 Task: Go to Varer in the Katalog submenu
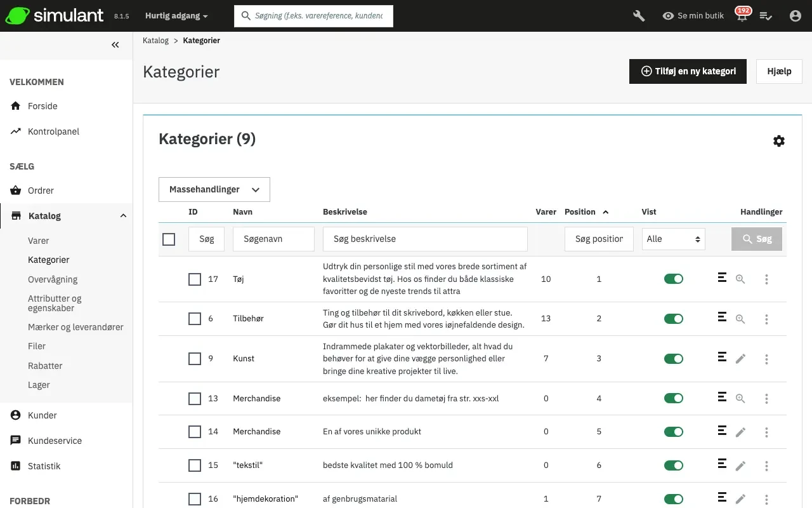pyautogui.click(x=38, y=241)
